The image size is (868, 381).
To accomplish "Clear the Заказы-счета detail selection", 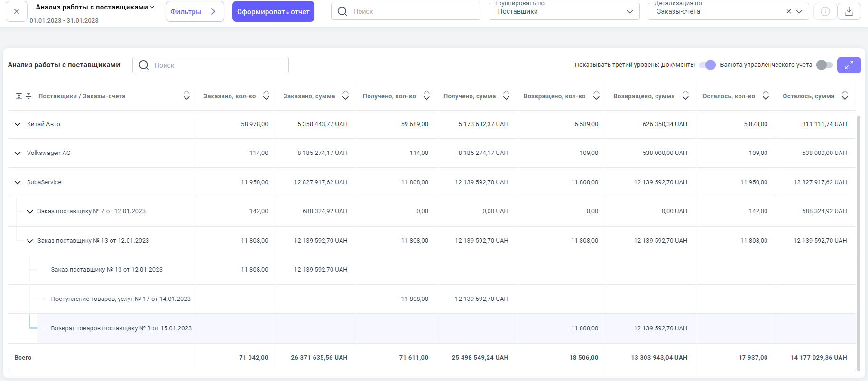I will pos(788,11).
